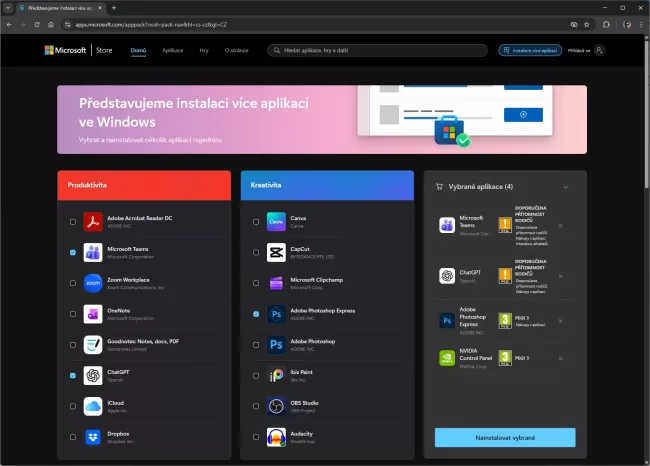Click the browser reload icon
The height and width of the screenshot is (466, 650).
[x=37, y=24]
